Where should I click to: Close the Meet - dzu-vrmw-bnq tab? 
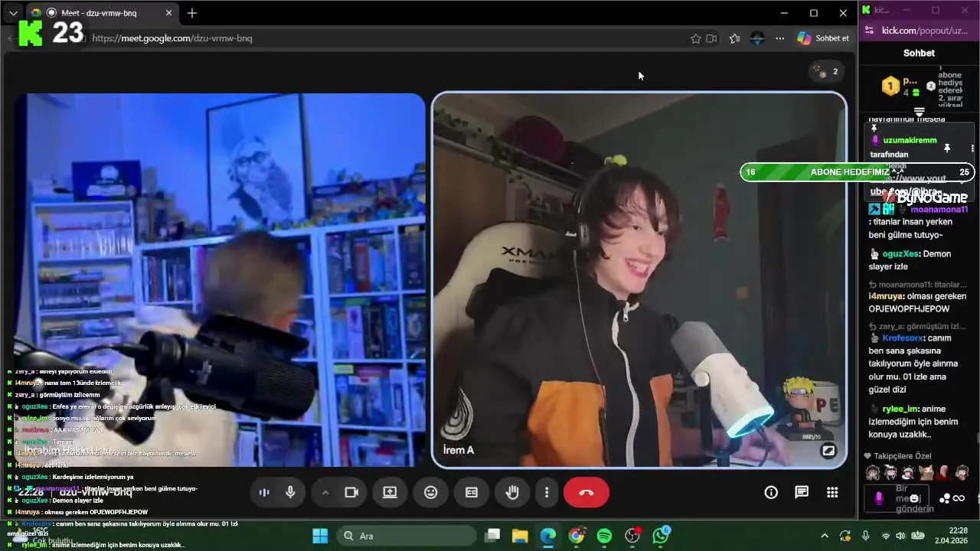[169, 13]
